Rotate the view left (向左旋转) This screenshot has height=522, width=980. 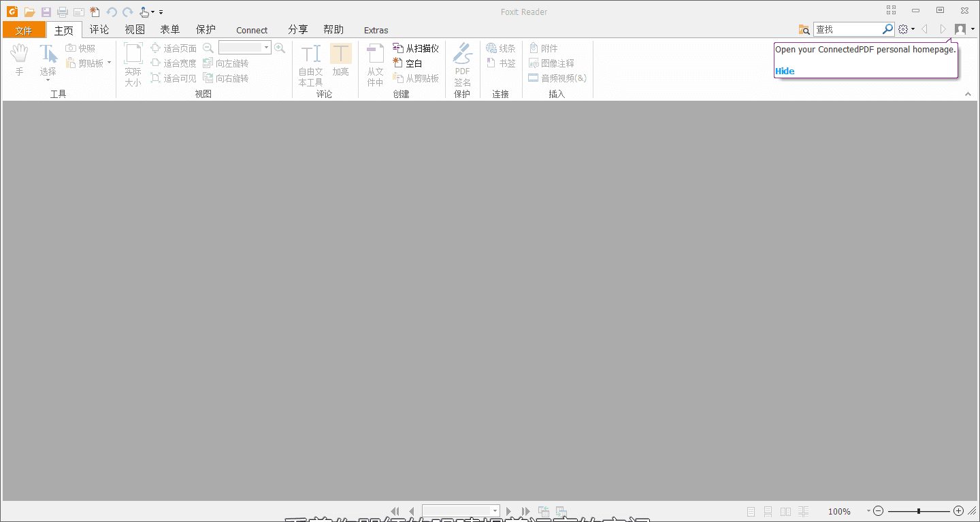coord(225,63)
